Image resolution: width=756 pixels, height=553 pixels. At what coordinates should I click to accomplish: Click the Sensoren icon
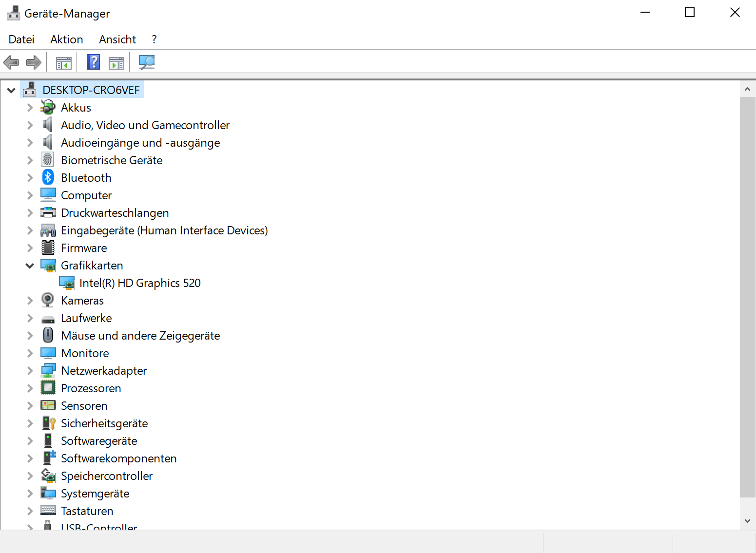(x=48, y=405)
